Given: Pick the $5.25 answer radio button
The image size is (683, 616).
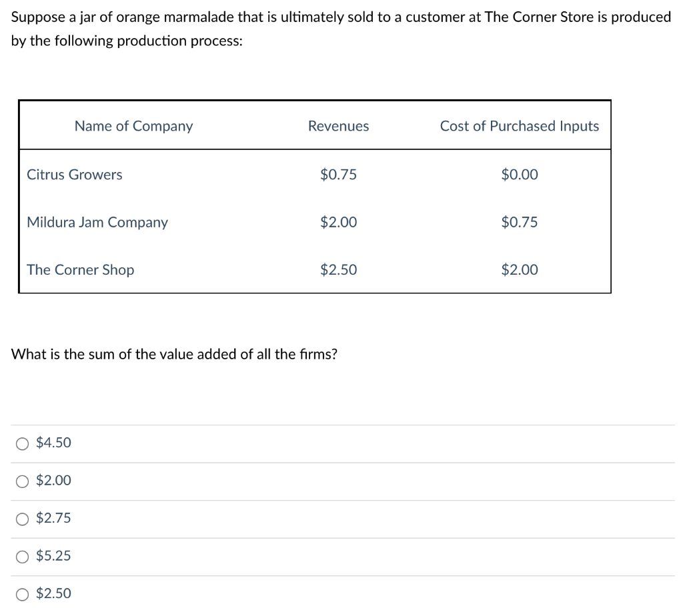Looking at the screenshot, I should click(x=23, y=556).
